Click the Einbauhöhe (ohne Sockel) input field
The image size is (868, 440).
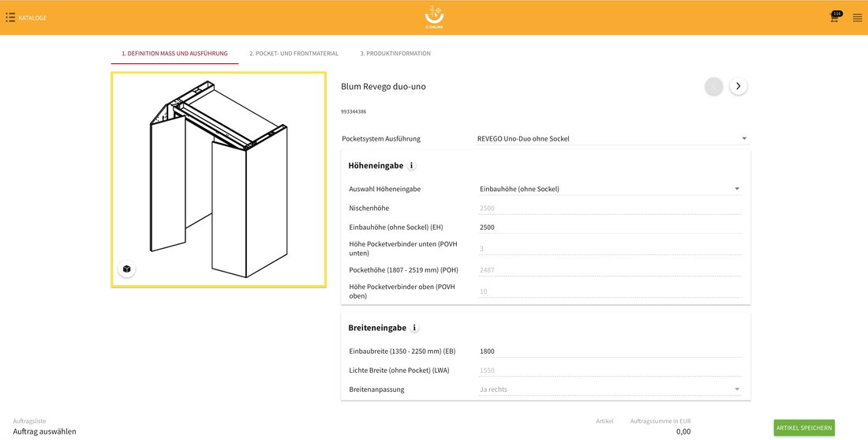pos(610,228)
